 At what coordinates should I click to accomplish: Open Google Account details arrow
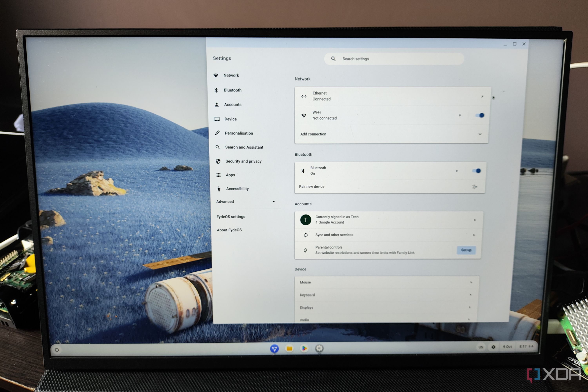tap(475, 220)
